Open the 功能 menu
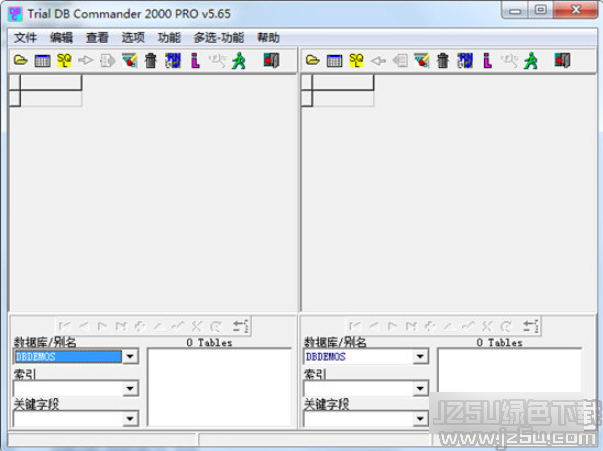The width and height of the screenshot is (603, 451). 169,38
